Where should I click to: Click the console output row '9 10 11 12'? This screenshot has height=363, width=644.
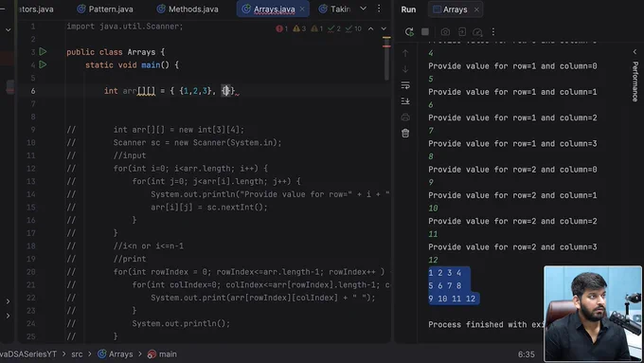[452, 299]
